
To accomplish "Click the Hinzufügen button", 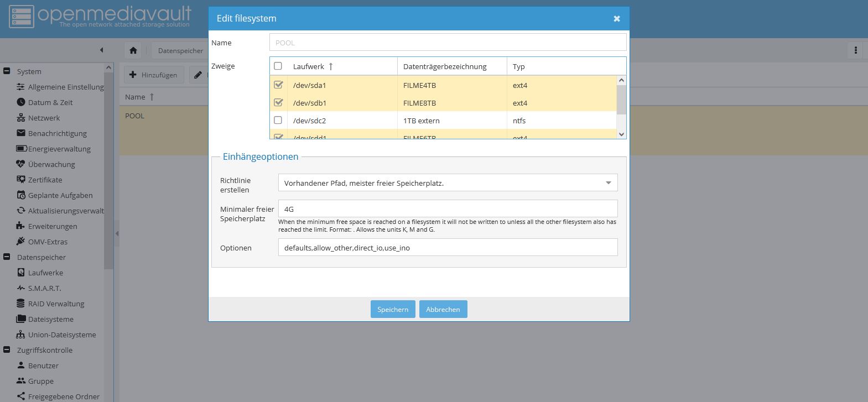I will pos(153,75).
